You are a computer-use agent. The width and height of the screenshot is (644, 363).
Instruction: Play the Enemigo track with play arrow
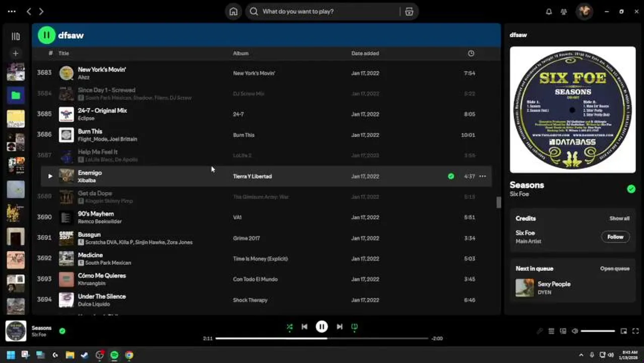pyautogui.click(x=50, y=176)
